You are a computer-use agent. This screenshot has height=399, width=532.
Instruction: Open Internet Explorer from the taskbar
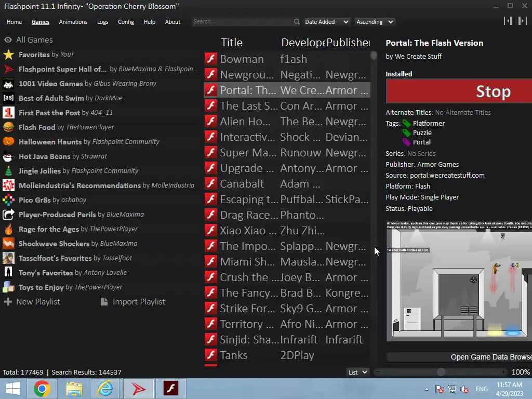[105, 389]
